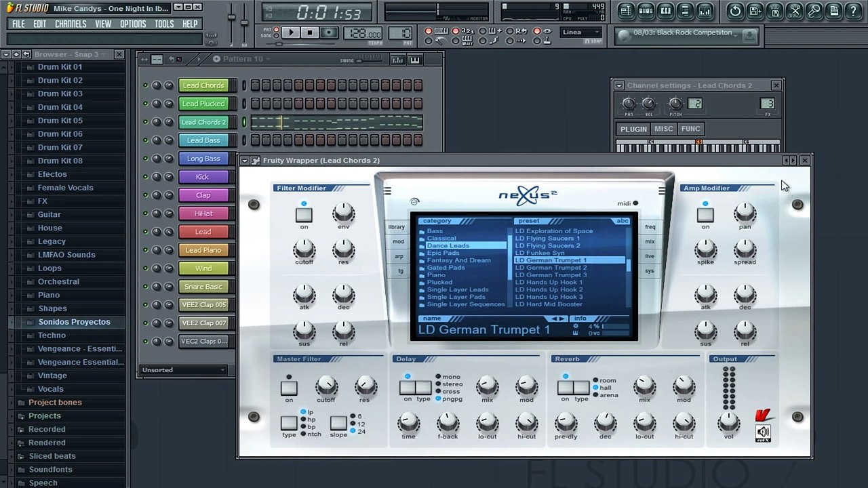Open the Linea snap dropdown
868x488 pixels.
click(580, 32)
